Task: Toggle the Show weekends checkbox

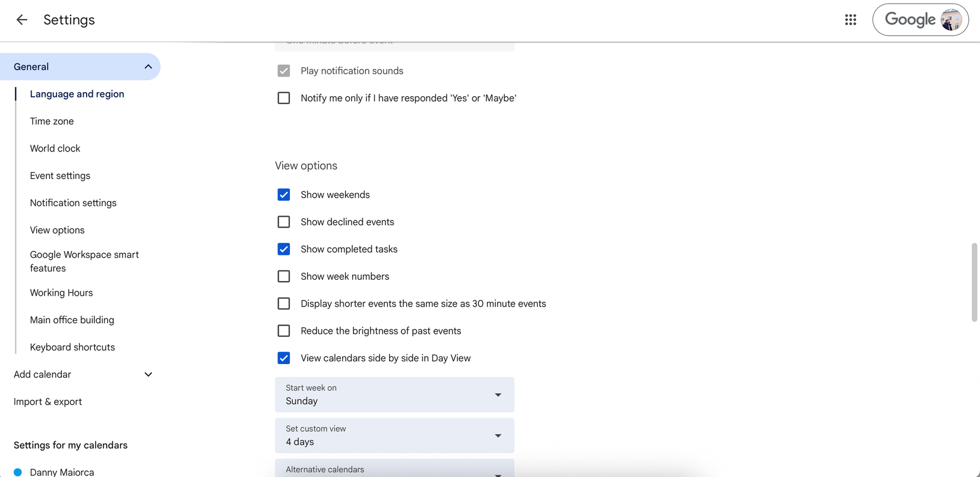Action: pyautogui.click(x=284, y=195)
